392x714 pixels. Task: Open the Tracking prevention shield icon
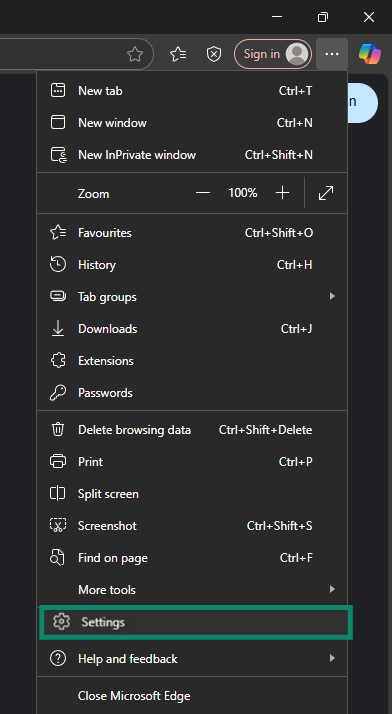click(x=214, y=54)
